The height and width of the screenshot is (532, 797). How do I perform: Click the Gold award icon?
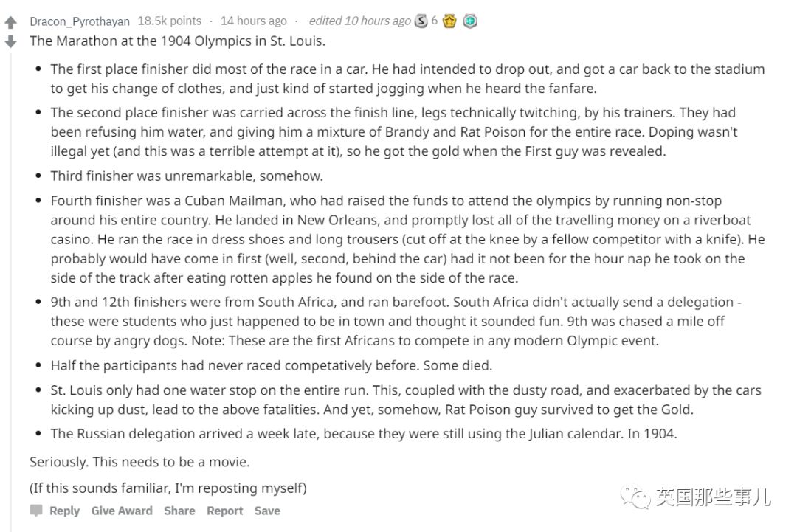click(449, 20)
